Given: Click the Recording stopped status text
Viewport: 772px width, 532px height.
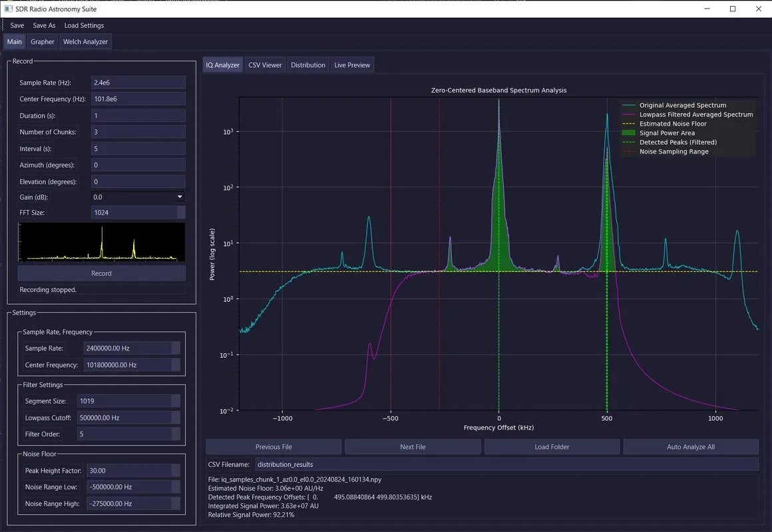Looking at the screenshot, I should [48, 290].
